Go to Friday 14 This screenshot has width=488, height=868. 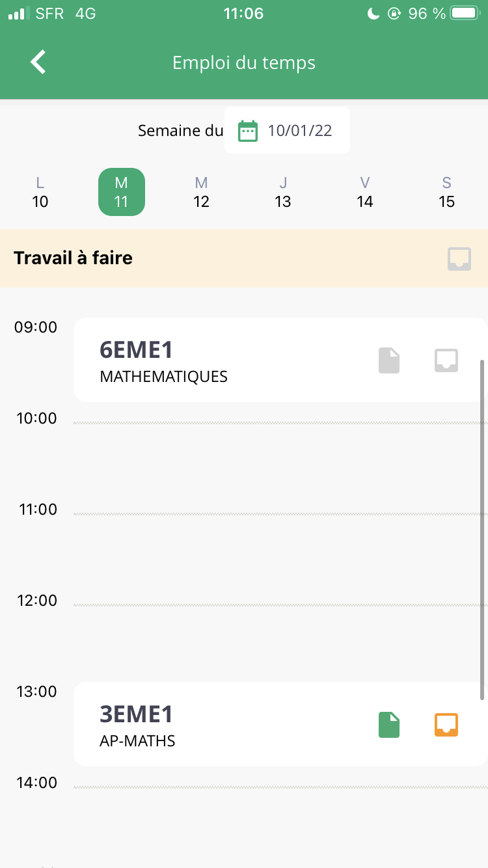click(x=365, y=192)
